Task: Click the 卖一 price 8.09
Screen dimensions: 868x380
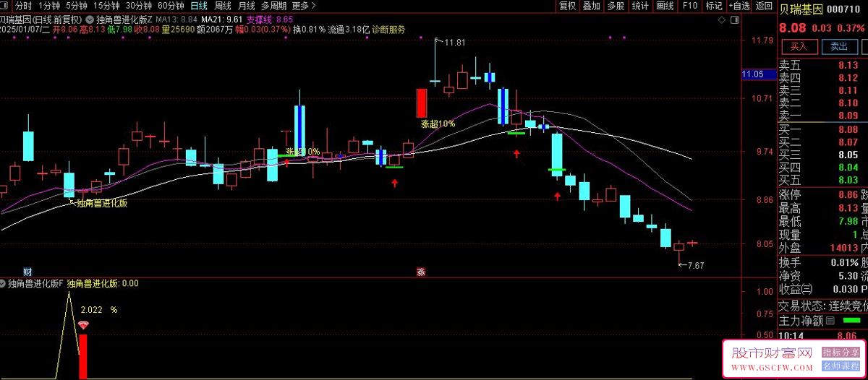Action: point(848,116)
